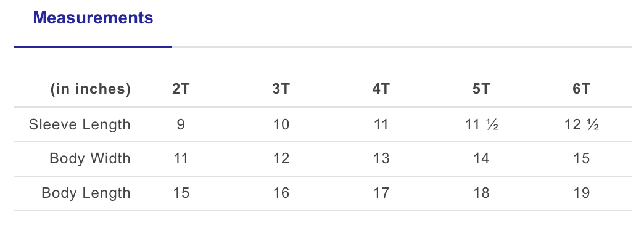The height and width of the screenshot is (228, 644).
Task: Click the 2T sleeve length value 9
Action: tap(181, 124)
